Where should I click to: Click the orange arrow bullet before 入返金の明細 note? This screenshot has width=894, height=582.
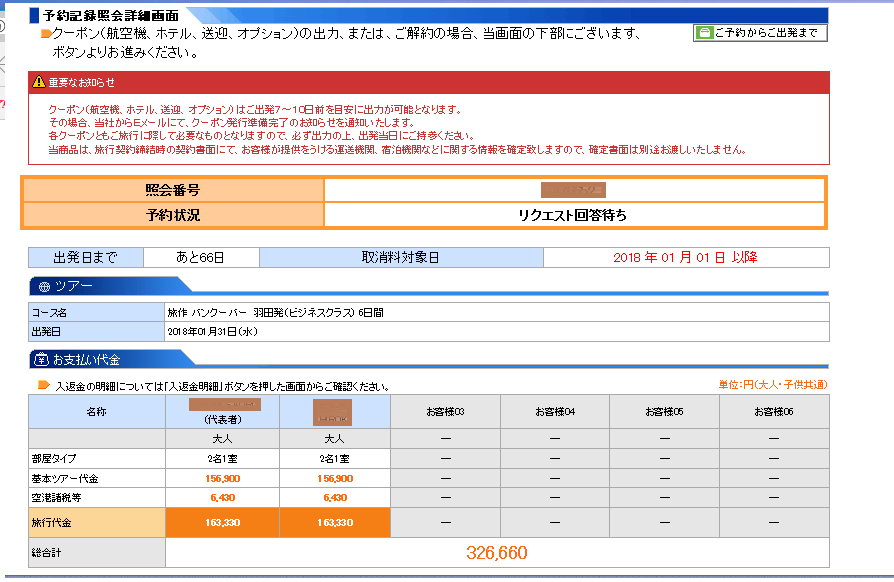point(43,385)
